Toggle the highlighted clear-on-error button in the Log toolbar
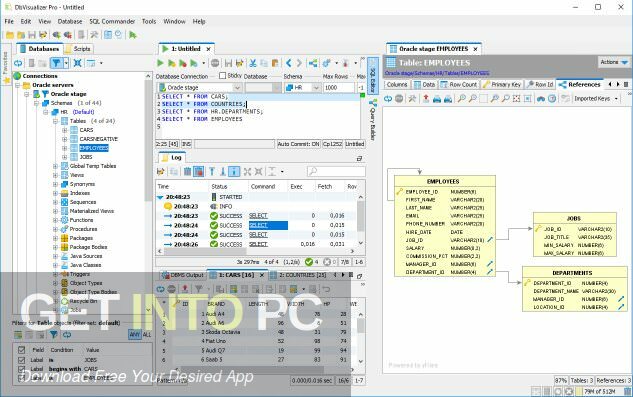This screenshot has width=633, height=397. click(x=199, y=171)
